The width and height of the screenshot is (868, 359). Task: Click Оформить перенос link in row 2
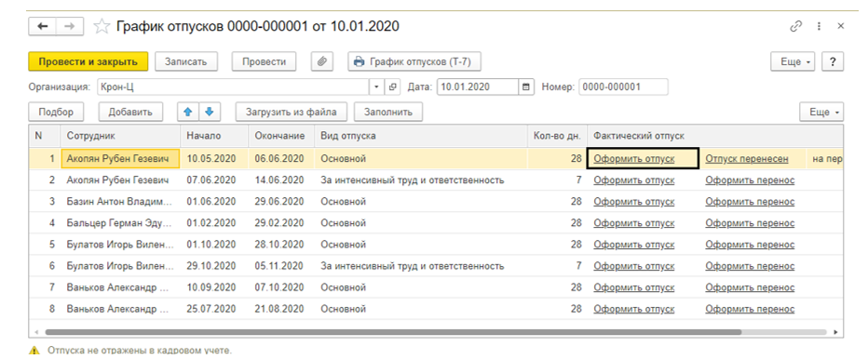750,179
